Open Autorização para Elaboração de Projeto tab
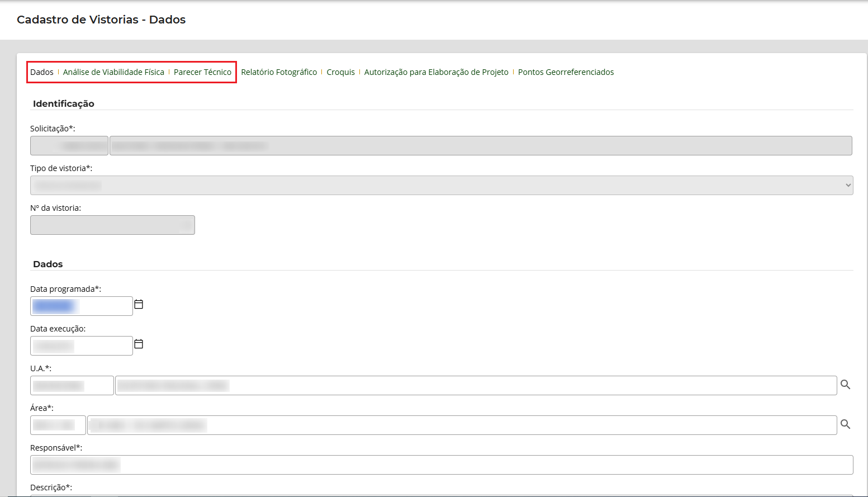868x497 pixels. click(436, 72)
